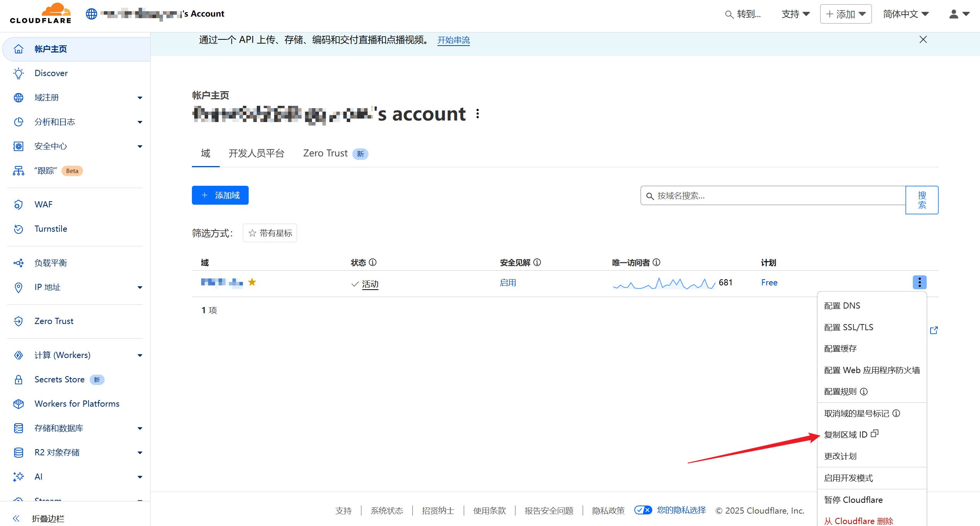Click the Discover lightbulb icon

point(19,73)
